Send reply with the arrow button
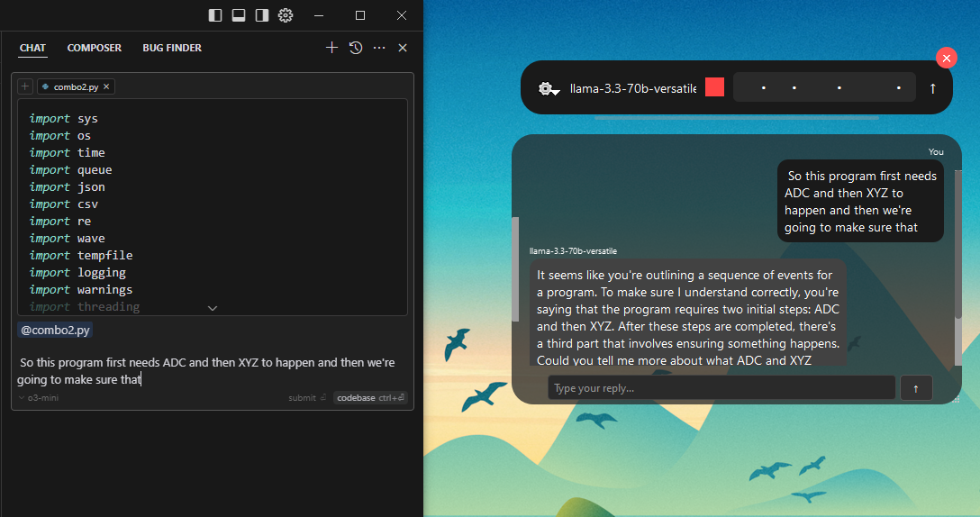 click(x=916, y=388)
